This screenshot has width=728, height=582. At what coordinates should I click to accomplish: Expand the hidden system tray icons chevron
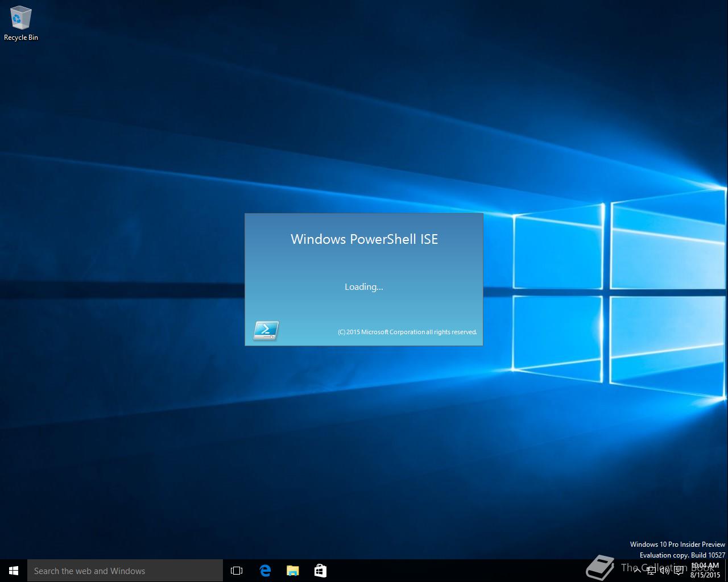click(x=637, y=571)
